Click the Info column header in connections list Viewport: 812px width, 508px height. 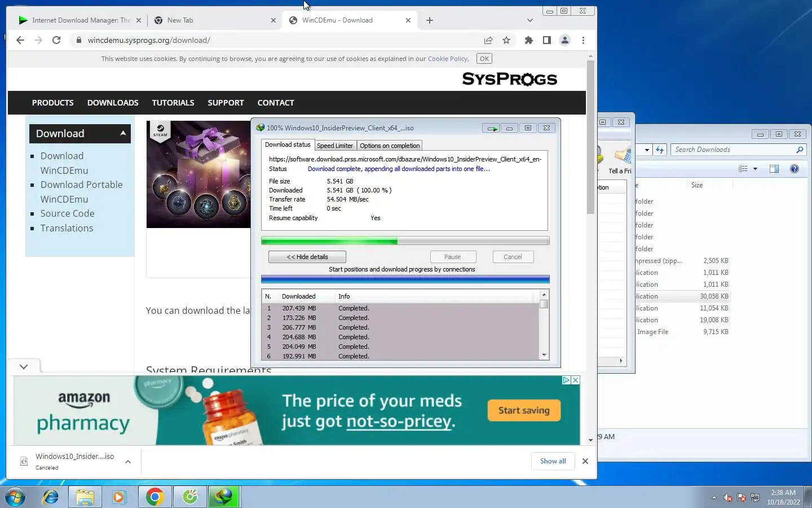tap(344, 296)
